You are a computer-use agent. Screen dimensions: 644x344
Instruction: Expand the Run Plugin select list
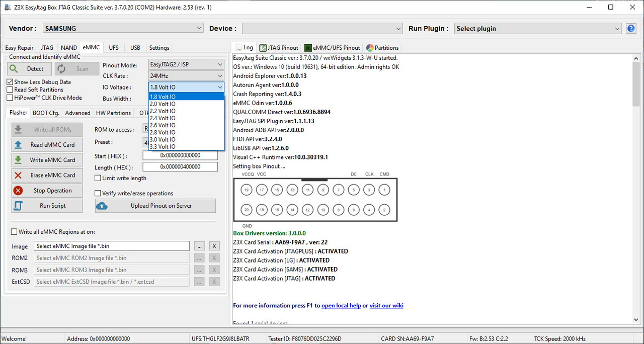[x=538, y=29]
